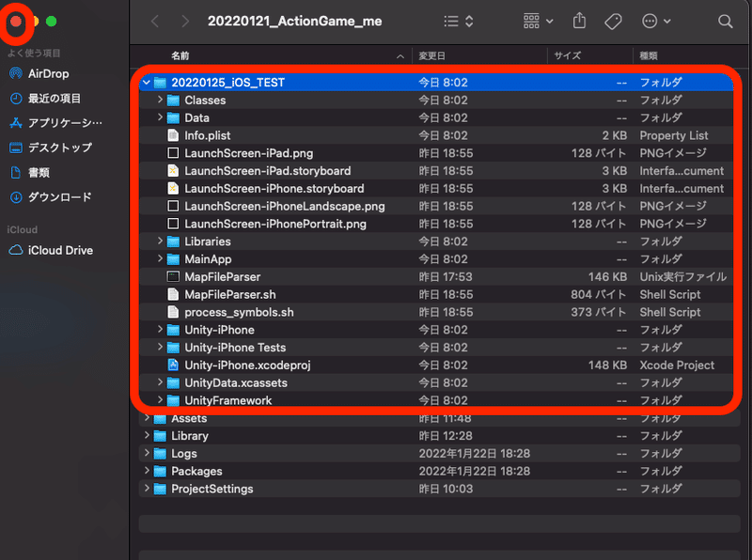The width and height of the screenshot is (752, 560).
Task: Collapse the 20220125_iOS_TEST folder
Action: coord(147,83)
